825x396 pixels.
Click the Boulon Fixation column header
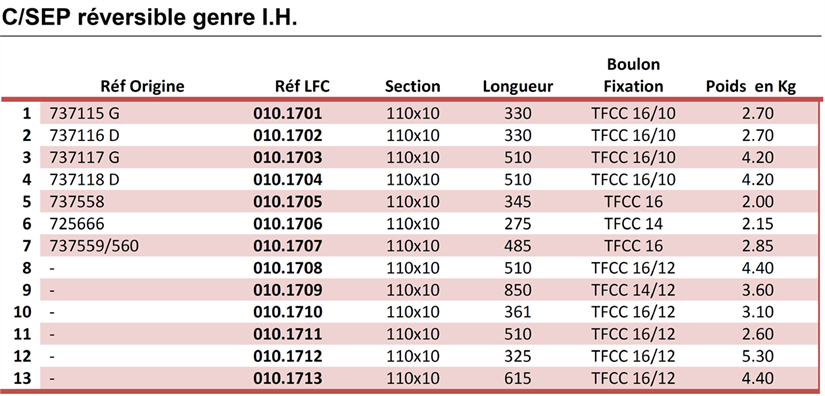(x=633, y=75)
